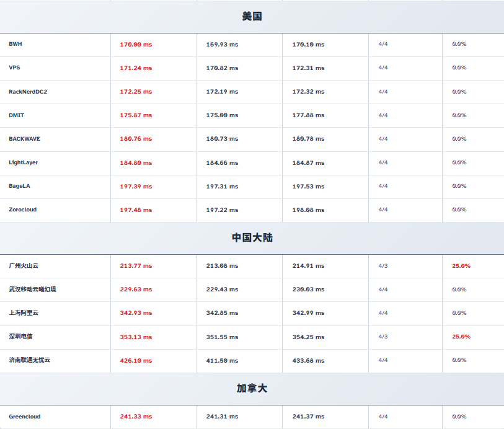Click the red 170.00 ms latency value
Image resolution: width=504 pixels, height=429 pixels.
(136, 45)
